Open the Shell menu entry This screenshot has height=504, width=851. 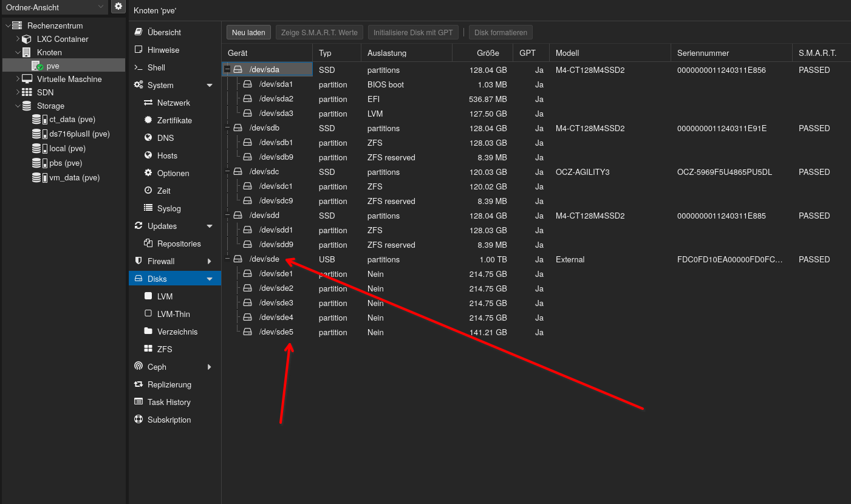tap(175, 67)
